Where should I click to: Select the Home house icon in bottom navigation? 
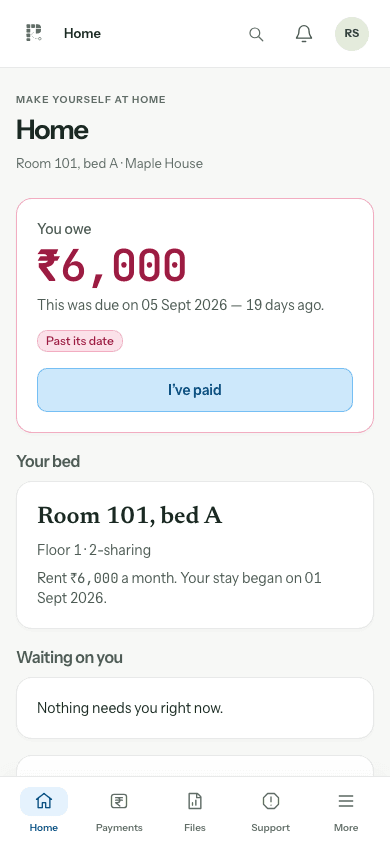point(44,801)
